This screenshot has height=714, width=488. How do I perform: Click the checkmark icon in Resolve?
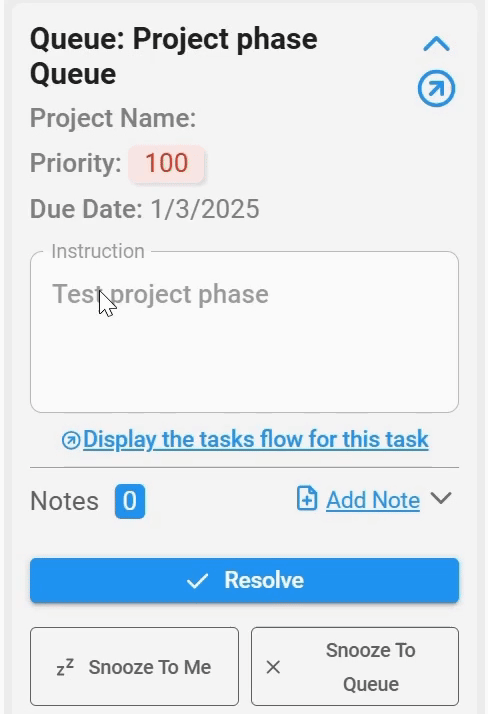[197, 581]
